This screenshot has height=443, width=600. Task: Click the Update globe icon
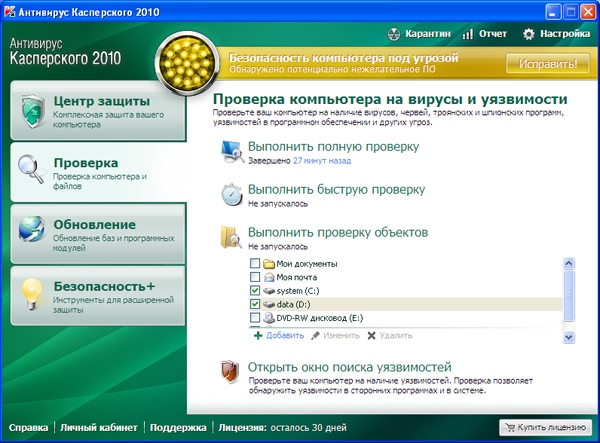coord(31,229)
